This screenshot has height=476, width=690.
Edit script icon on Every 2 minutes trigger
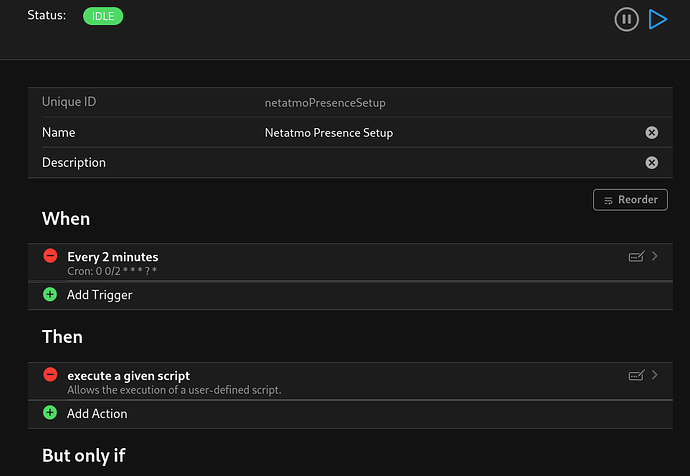(636, 257)
